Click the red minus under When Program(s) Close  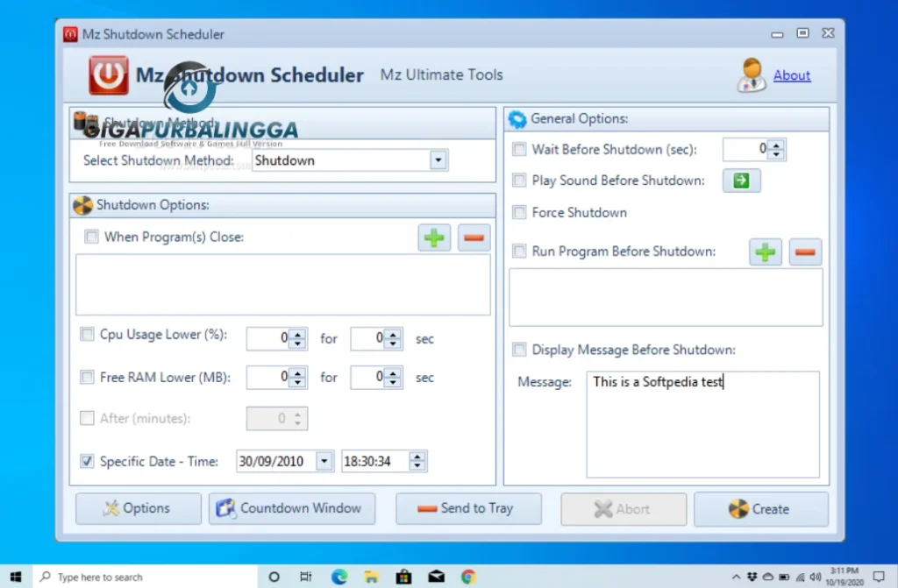pos(474,237)
